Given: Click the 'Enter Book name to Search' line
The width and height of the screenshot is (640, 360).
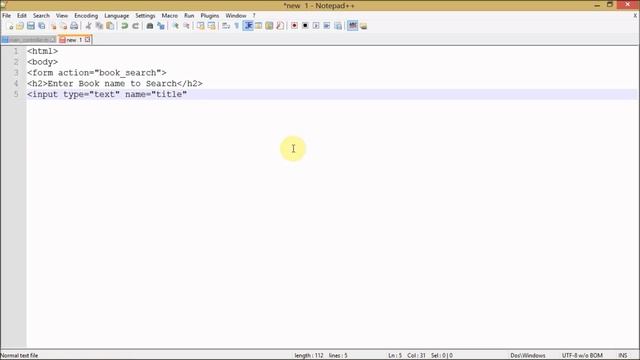Looking at the screenshot, I should pos(115,83).
